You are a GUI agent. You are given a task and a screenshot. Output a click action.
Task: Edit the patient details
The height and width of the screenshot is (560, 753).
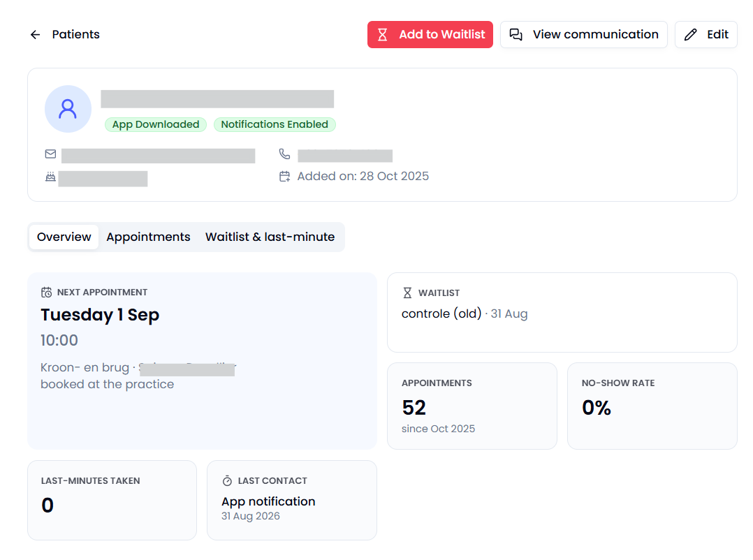[706, 34]
